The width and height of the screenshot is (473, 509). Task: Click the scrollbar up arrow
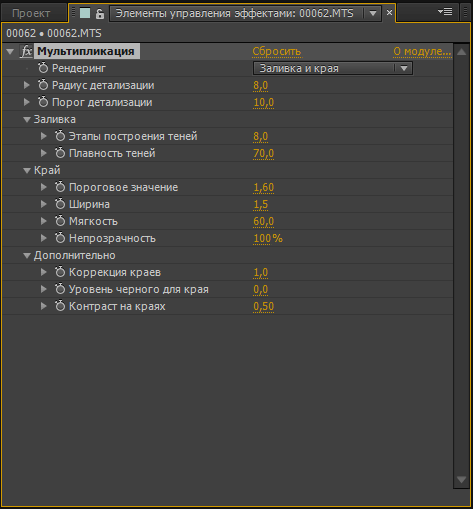[462, 52]
